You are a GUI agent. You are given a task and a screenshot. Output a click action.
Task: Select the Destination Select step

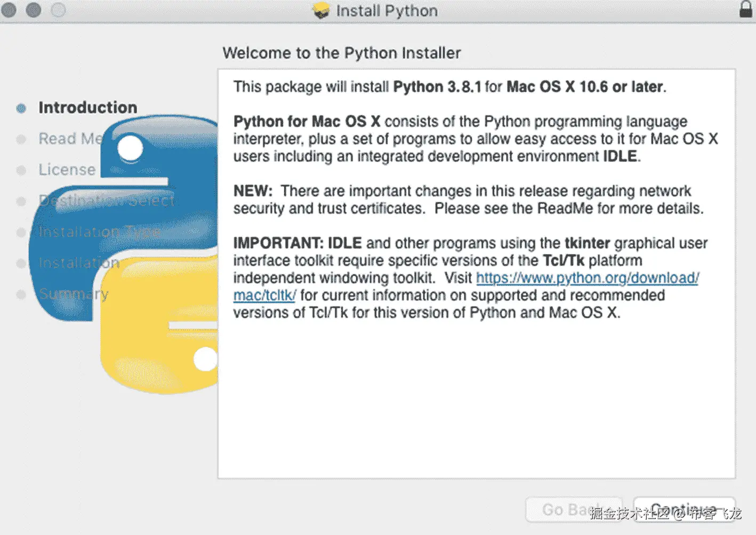click(x=106, y=201)
